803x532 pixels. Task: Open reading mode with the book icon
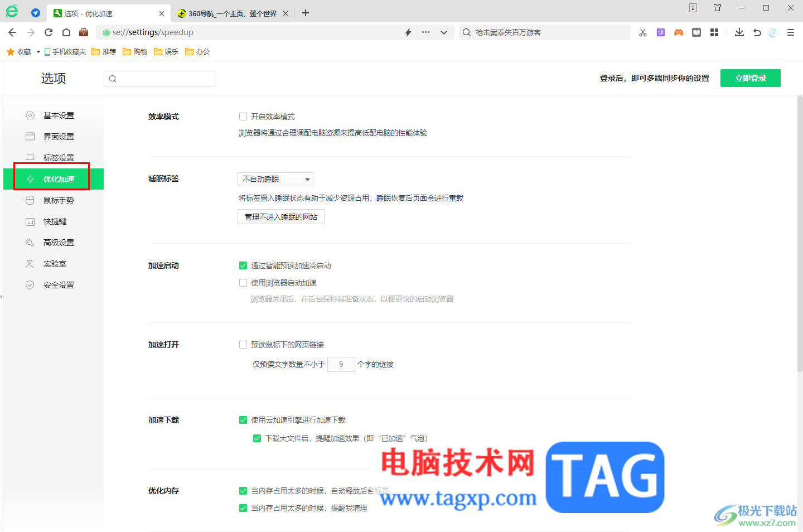[696, 32]
